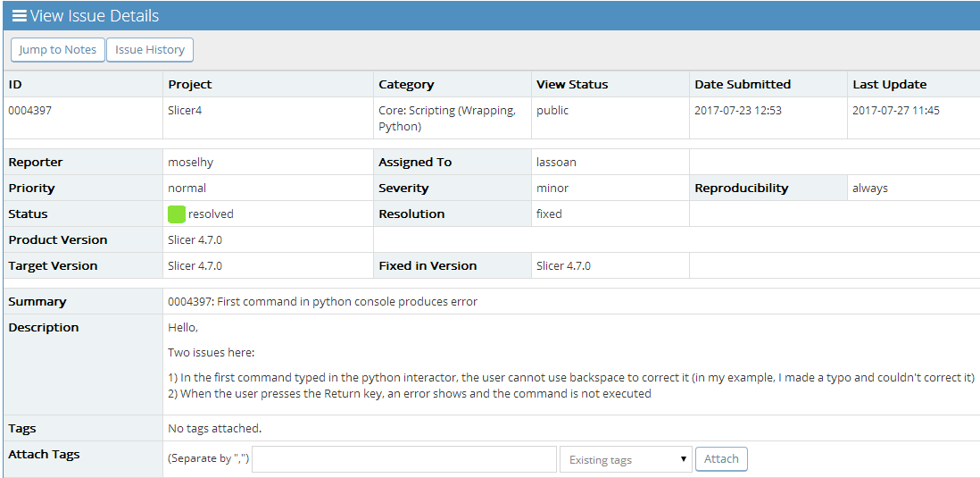Viewport: 980px width, 478px height.
Task: Click the View Status column header
Action: tap(572, 85)
